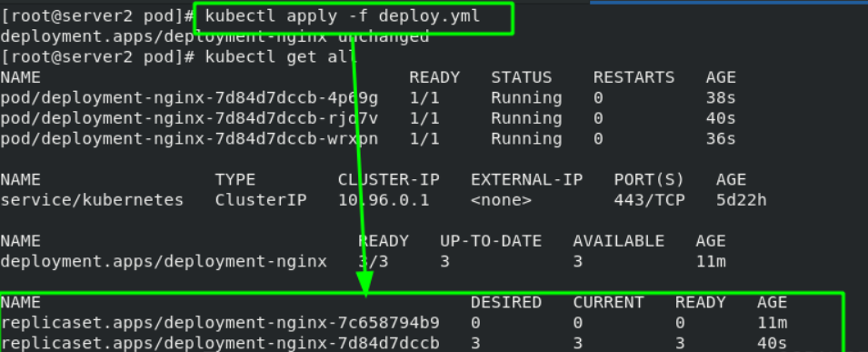Click the first '[root@server2 pod]#' shell prompt
This screenshot has height=352, width=868.
click(97, 16)
